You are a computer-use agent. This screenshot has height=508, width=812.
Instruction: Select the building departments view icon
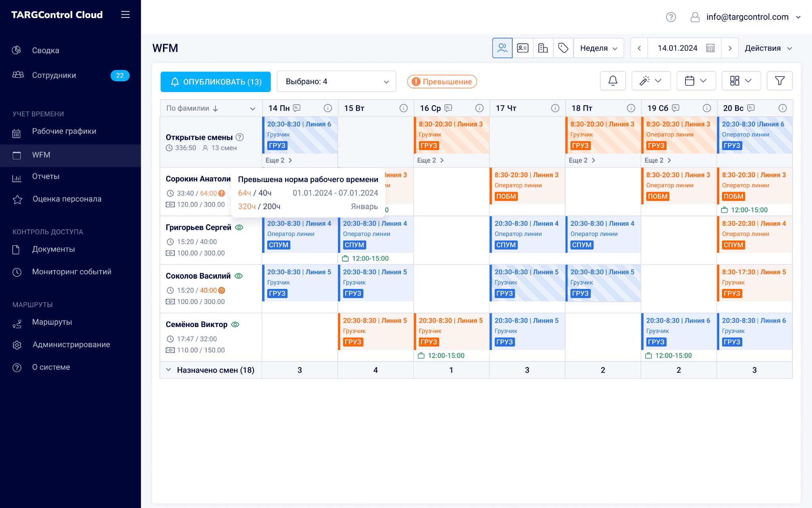[x=543, y=48]
